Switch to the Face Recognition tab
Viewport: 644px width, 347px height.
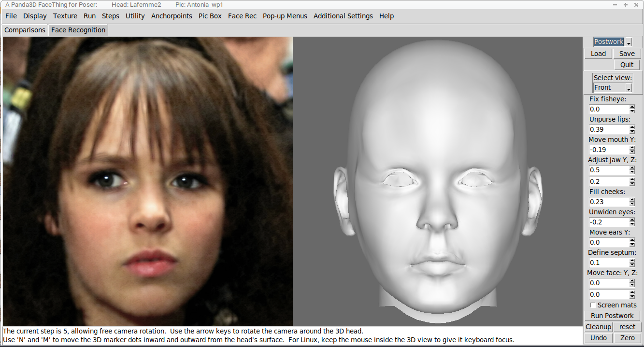pyautogui.click(x=78, y=30)
